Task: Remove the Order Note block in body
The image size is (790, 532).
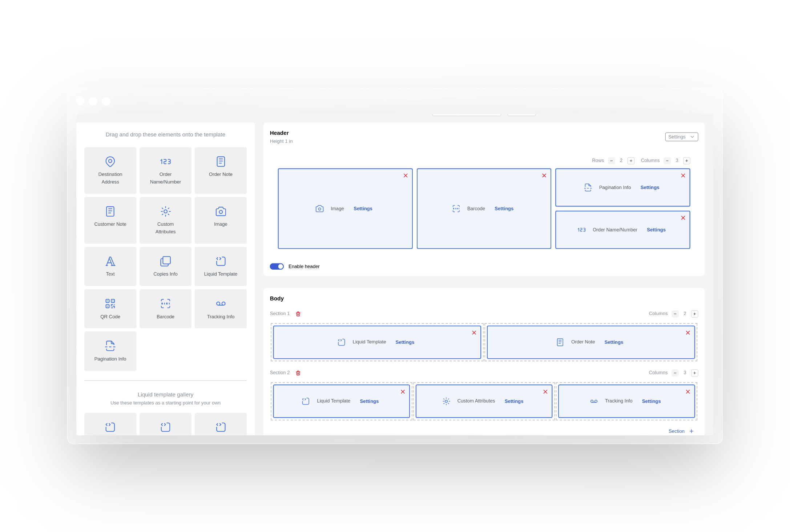Action: [x=688, y=333]
